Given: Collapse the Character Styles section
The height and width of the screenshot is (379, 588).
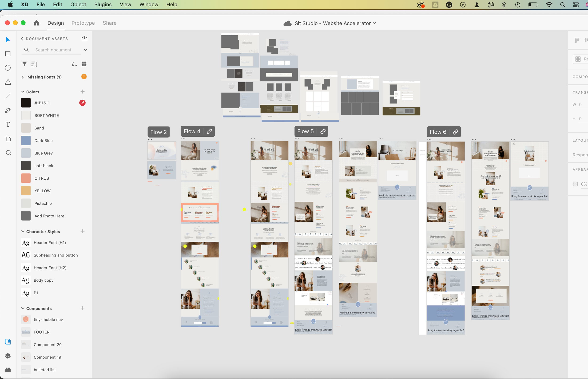Looking at the screenshot, I should pyautogui.click(x=23, y=231).
